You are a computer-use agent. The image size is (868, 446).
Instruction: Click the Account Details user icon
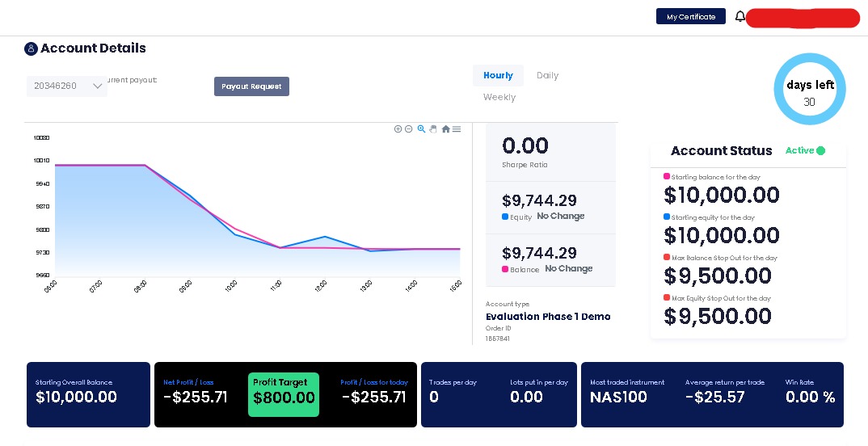[31, 48]
